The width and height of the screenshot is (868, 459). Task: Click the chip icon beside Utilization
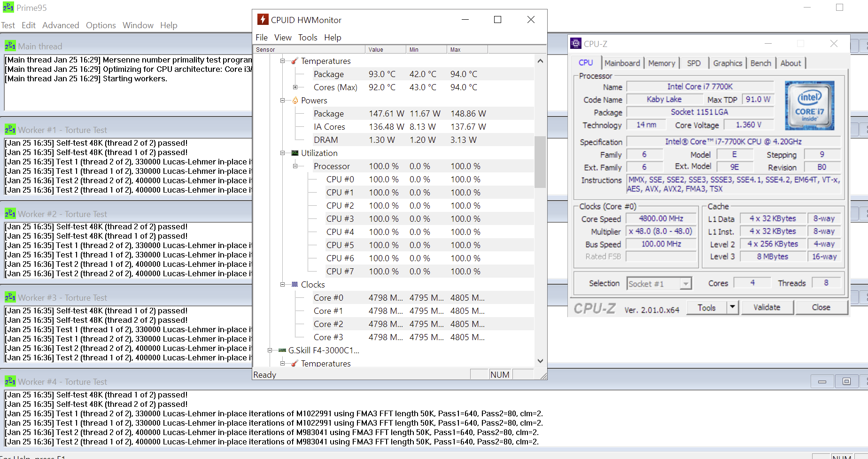coord(295,153)
